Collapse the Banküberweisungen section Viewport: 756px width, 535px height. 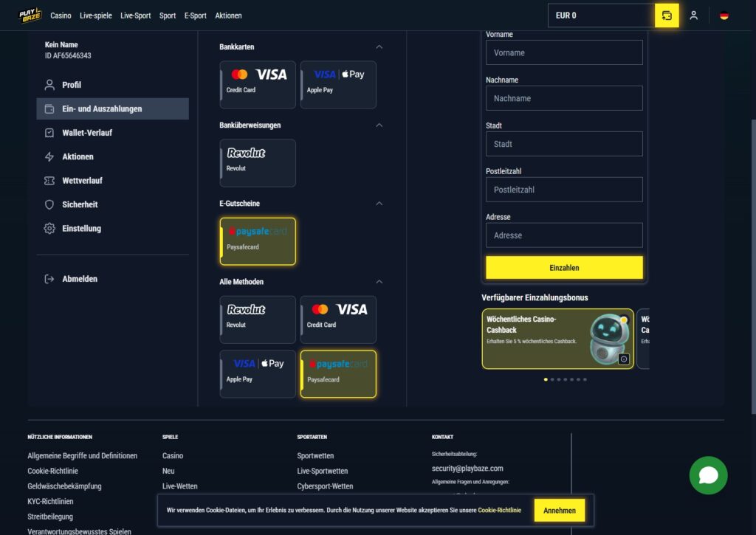tap(379, 125)
